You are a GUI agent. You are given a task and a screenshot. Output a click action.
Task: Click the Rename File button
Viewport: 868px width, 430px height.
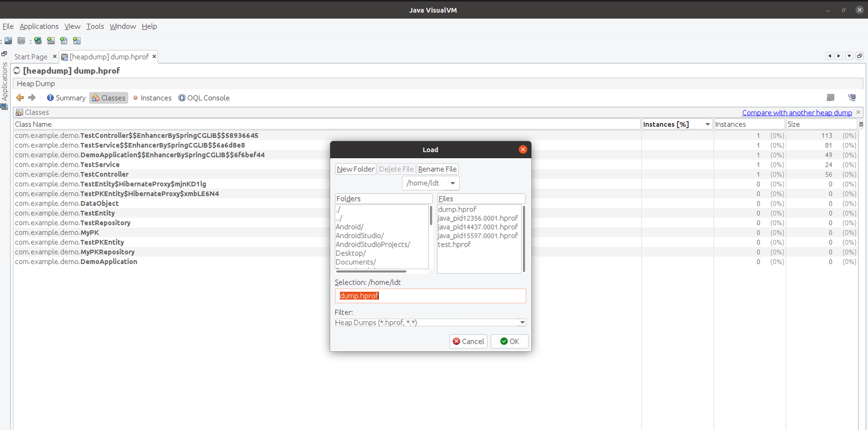437,169
